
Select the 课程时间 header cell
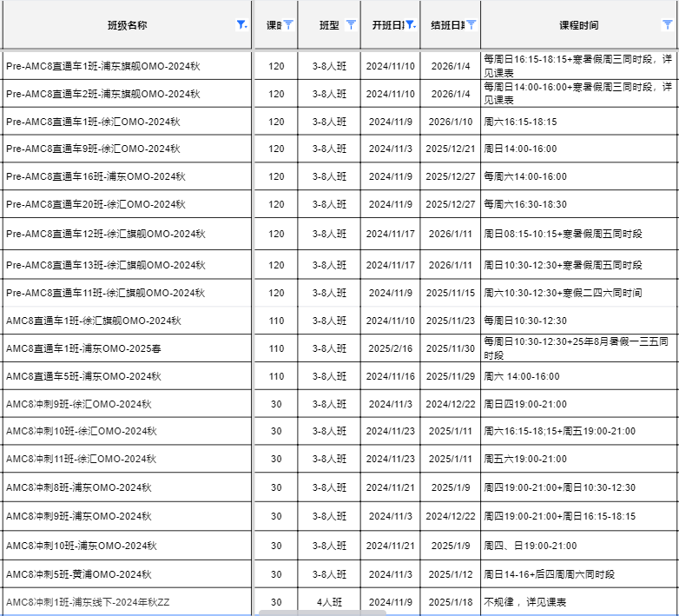point(579,24)
